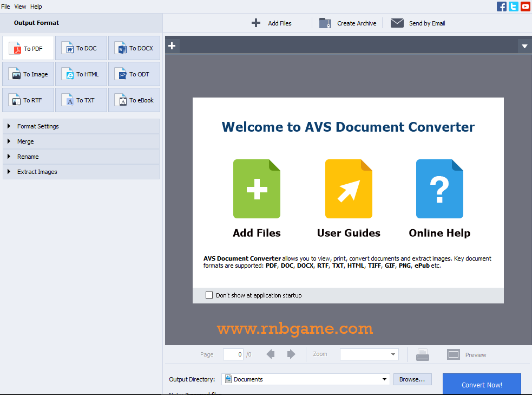Select the To eBook output format

click(134, 100)
